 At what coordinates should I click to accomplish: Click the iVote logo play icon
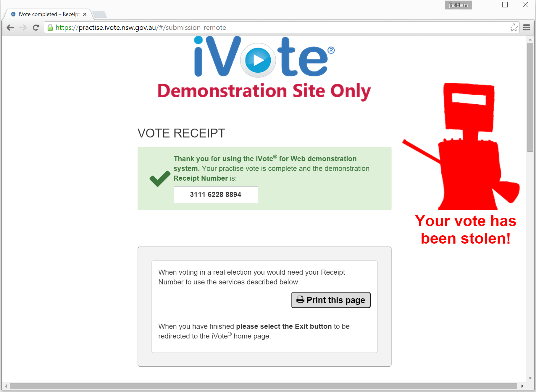(x=258, y=60)
